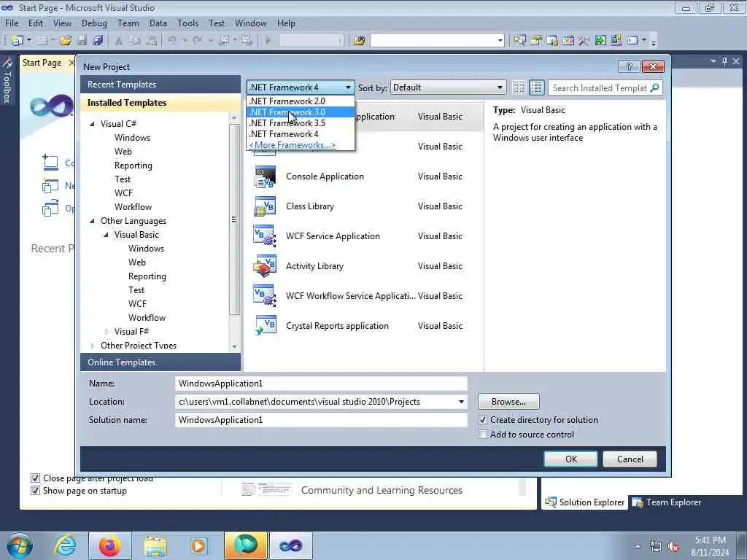
Task: Select the Activity Library template icon
Action: (x=265, y=266)
